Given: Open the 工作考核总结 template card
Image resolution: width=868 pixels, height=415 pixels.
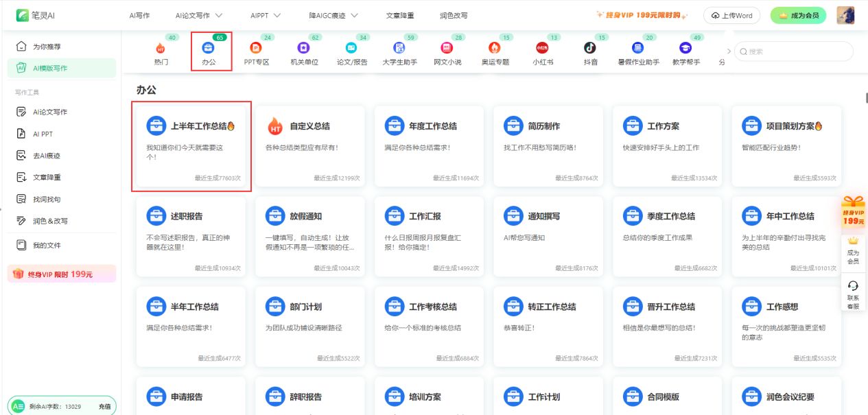Looking at the screenshot, I should coord(430,327).
